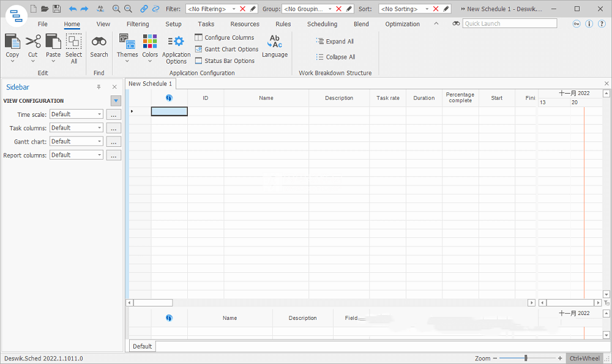Open the Colors option
The image size is (612, 364).
[150, 48]
